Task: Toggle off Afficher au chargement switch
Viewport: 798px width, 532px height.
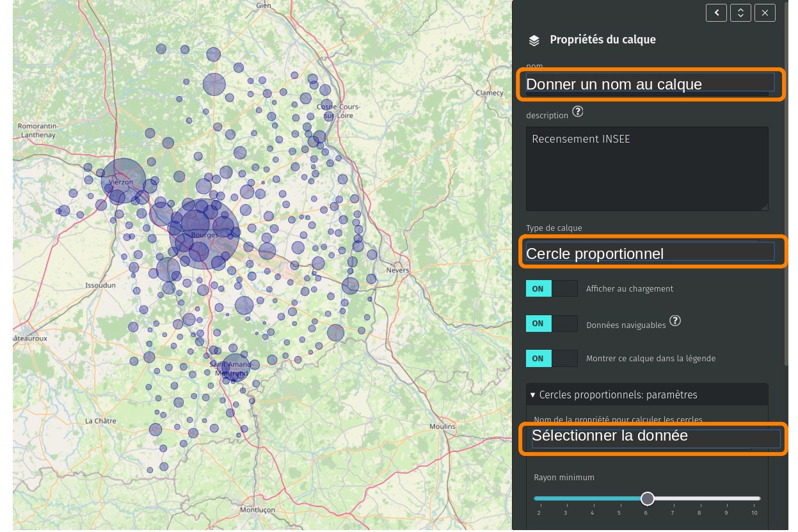Action: tap(551, 289)
